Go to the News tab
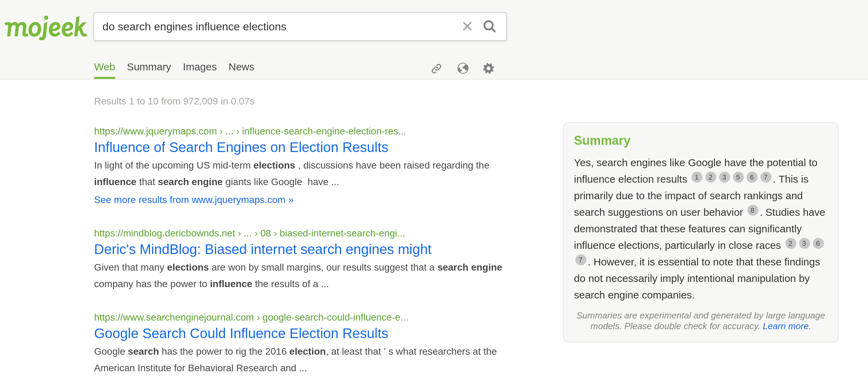Viewport: 868px width, 385px height. 241,67
